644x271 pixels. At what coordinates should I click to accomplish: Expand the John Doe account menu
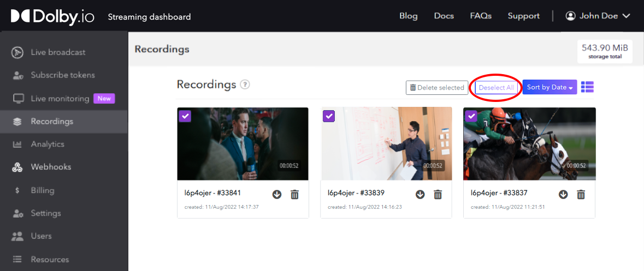598,16
